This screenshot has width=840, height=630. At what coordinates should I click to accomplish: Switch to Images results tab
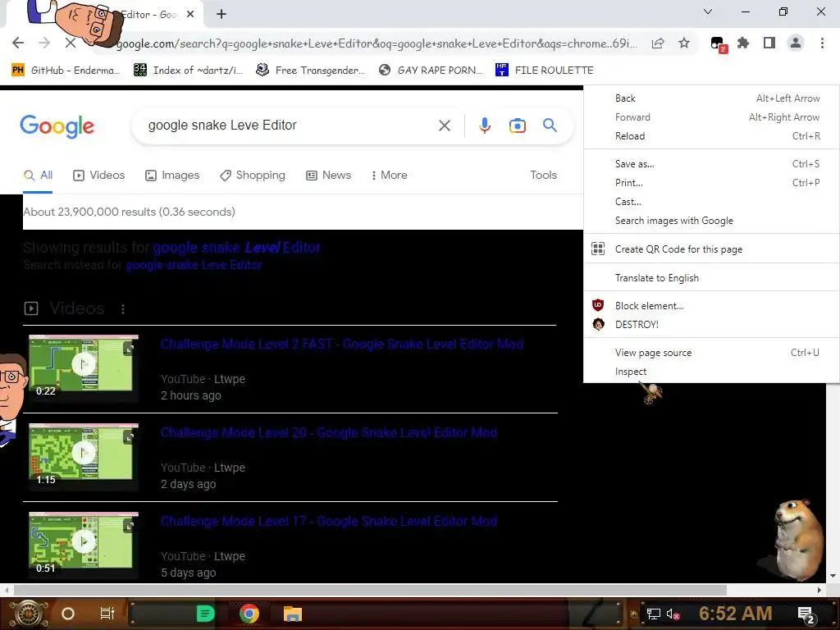click(x=172, y=176)
